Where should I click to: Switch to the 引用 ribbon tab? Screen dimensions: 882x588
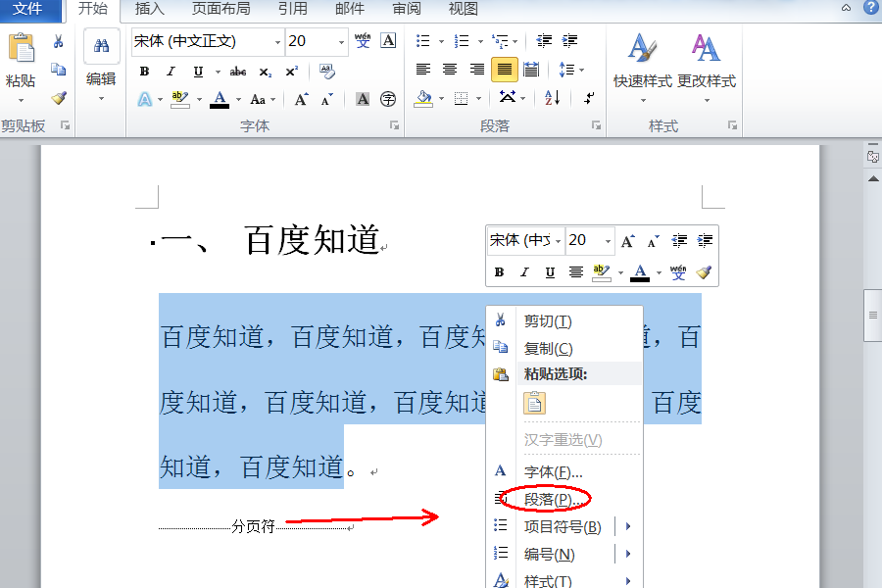point(292,9)
